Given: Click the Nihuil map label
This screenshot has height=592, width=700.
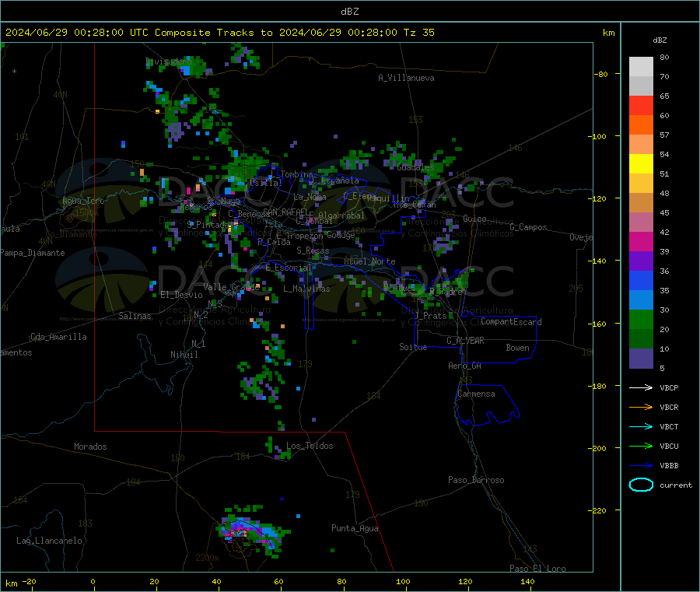Looking at the screenshot, I should (x=184, y=355).
